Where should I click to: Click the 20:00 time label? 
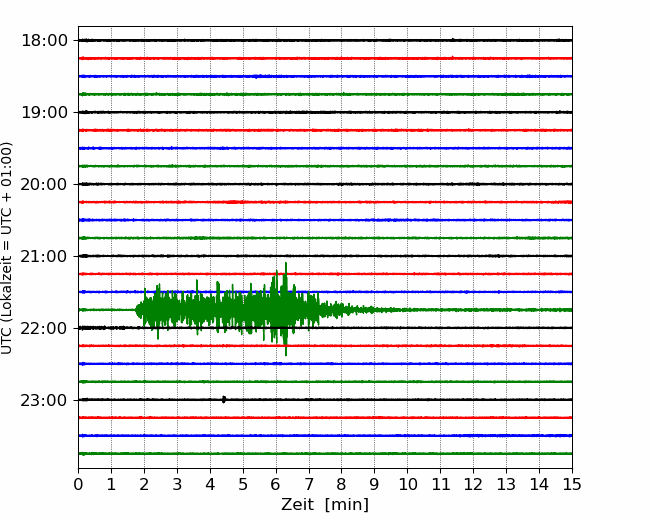pyautogui.click(x=45, y=185)
